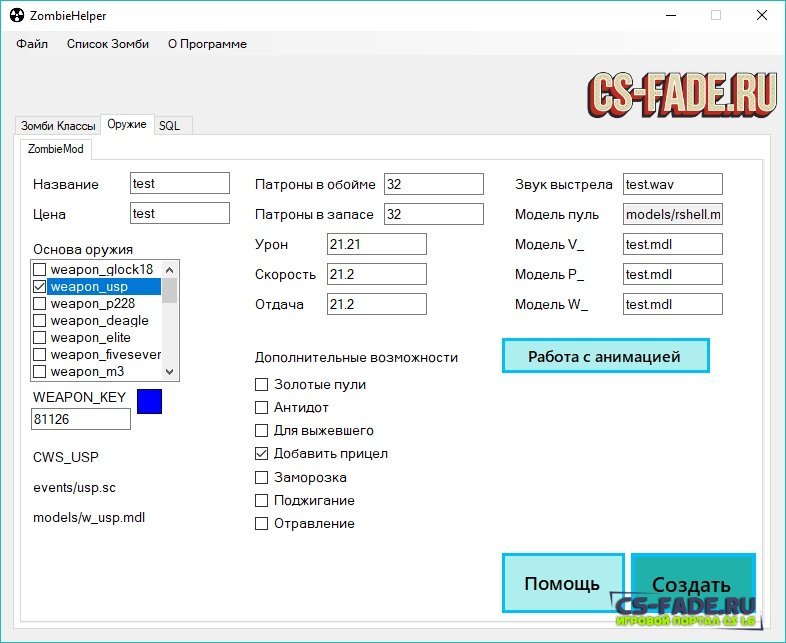Uncheck the weapon_usp checkbox
786x643 pixels.
[x=40, y=287]
